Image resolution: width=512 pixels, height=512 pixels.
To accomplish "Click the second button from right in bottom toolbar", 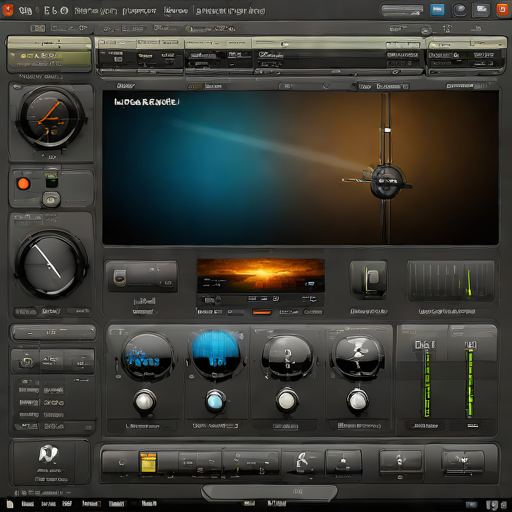I will (x=401, y=461).
